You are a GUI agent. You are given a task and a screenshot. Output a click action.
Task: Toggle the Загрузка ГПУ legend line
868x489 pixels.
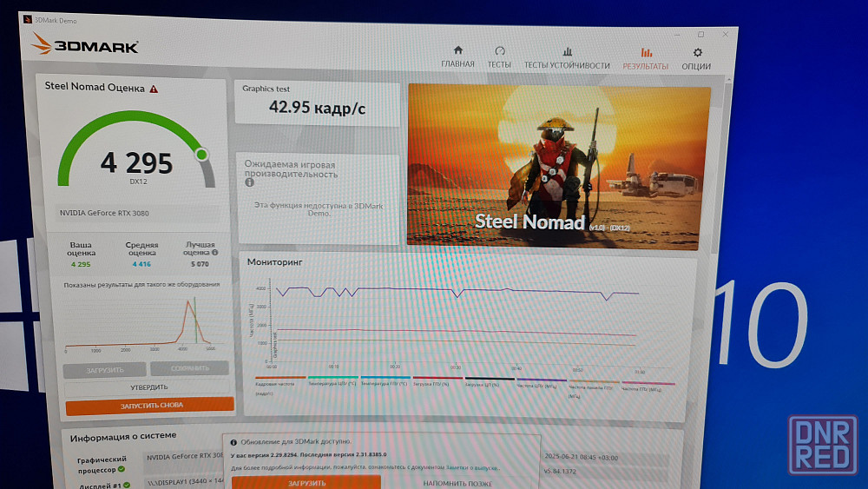(437, 382)
